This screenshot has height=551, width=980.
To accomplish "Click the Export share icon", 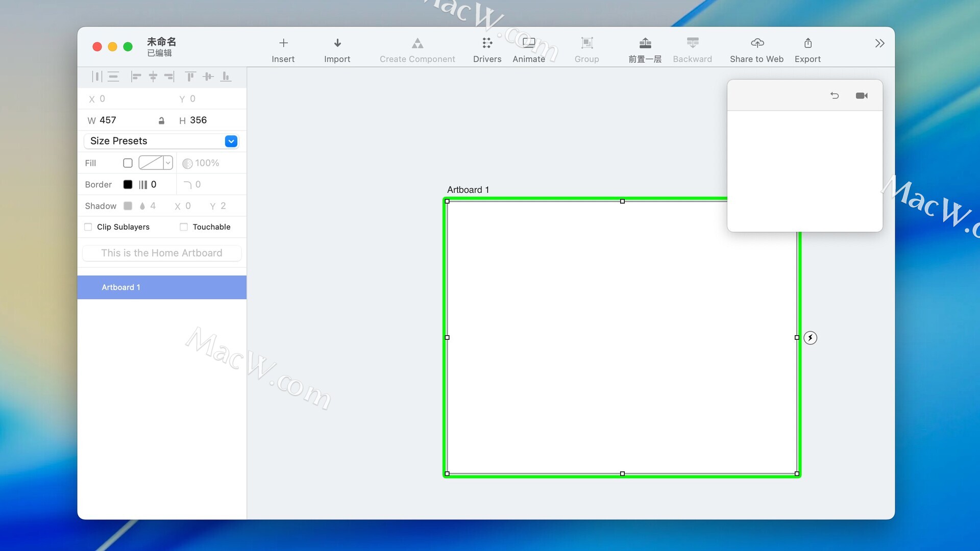I will point(807,43).
